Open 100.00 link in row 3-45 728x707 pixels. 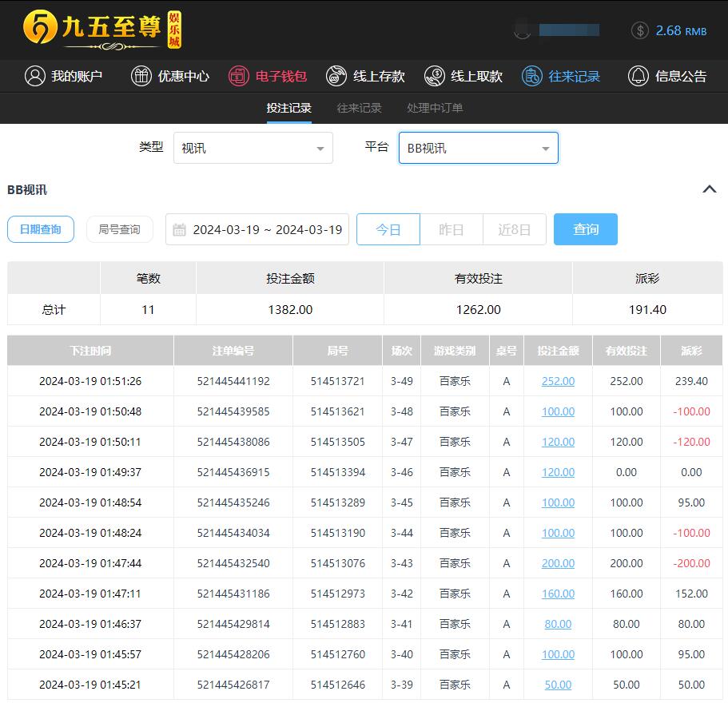point(558,502)
